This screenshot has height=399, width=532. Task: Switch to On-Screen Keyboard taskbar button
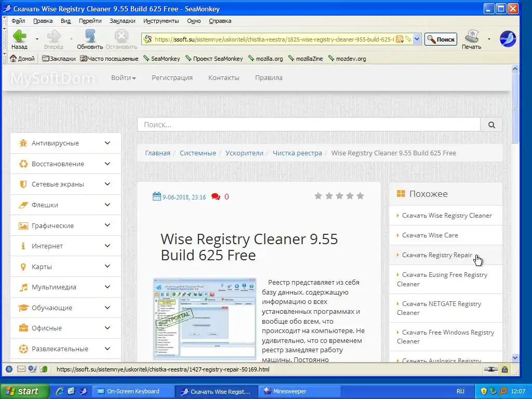(133, 391)
